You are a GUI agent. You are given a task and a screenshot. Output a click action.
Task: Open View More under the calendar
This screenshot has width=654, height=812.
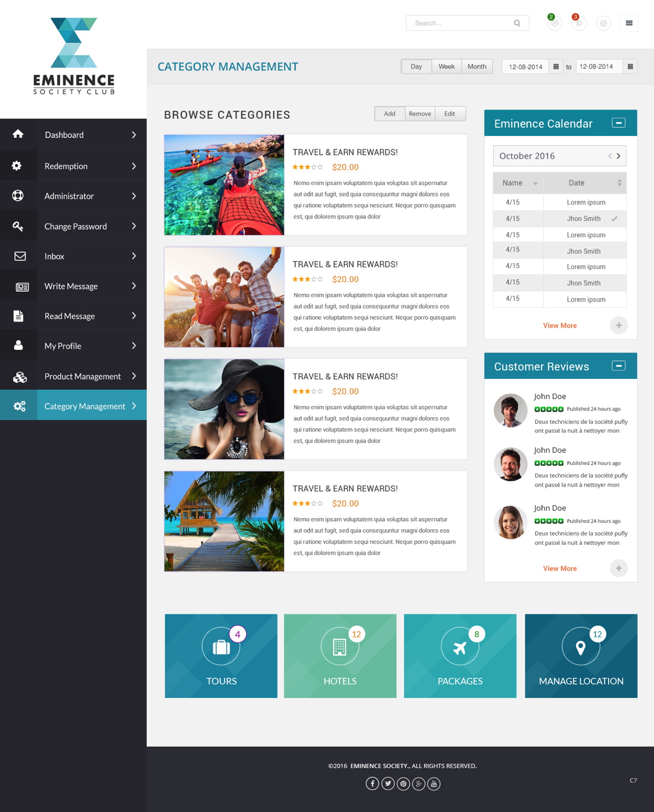coord(560,325)
